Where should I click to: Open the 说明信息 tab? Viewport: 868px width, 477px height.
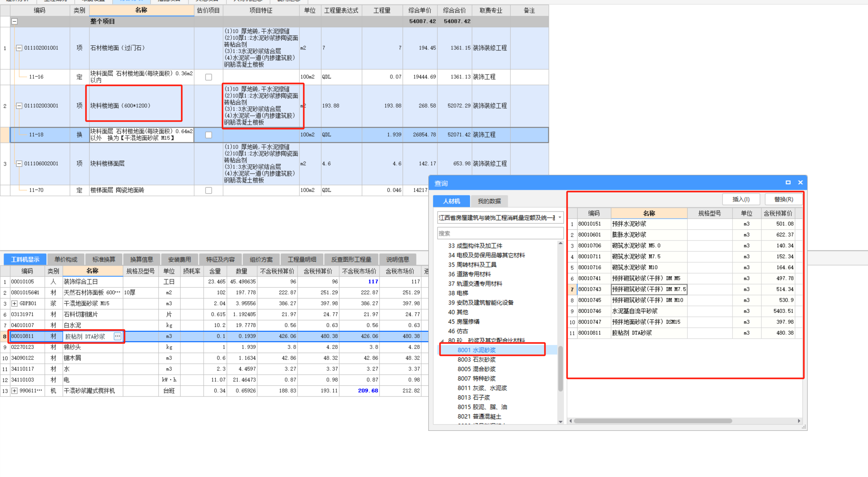pyautogui.click(x=397, y=260)
